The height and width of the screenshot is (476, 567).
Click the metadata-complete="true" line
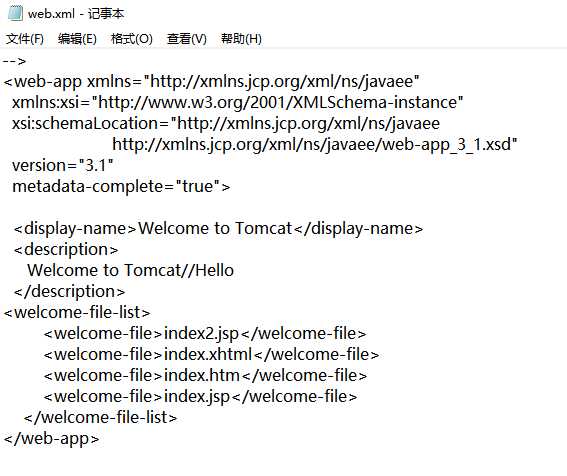[121, 187]
